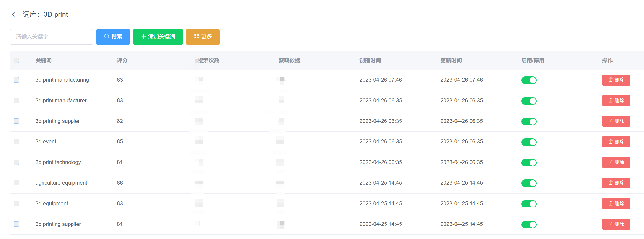Switch off the 3d printing supplier toggle
This screenshot has height=239, width=644.
point(529,224)
